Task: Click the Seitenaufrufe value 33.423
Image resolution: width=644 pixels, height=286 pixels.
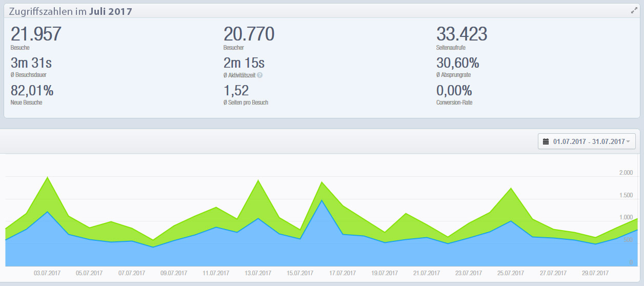Action: tap(461, 34)
